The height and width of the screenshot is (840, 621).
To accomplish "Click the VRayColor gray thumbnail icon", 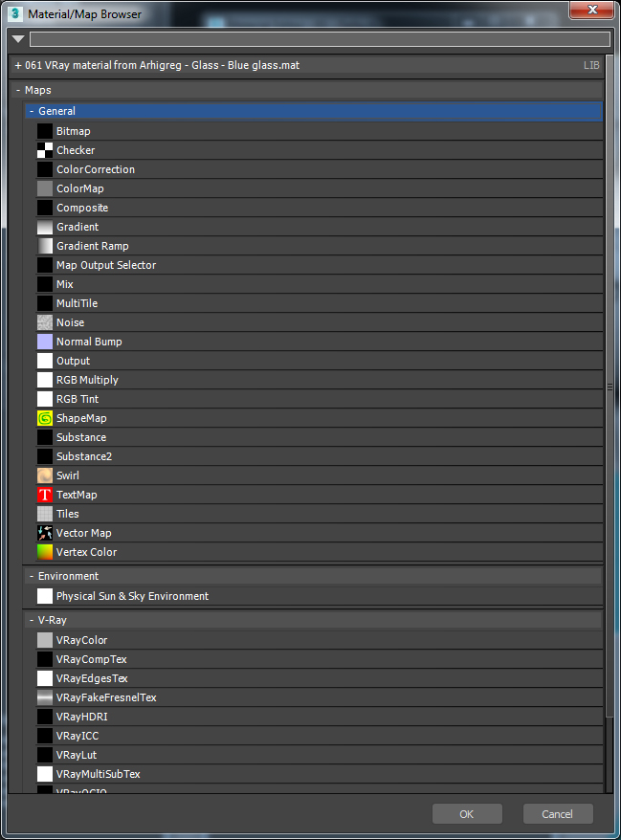I will (x=45, y=640).
